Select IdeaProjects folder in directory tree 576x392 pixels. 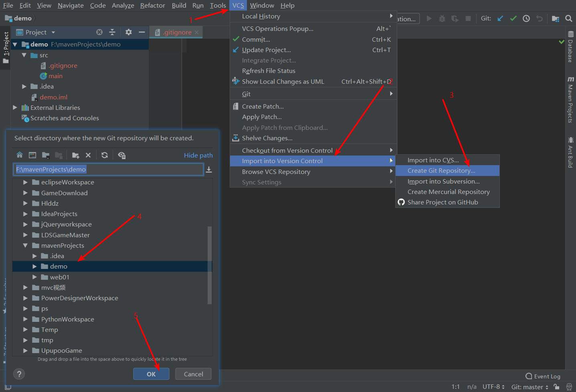pyautogui.click(x=59, y=214)
